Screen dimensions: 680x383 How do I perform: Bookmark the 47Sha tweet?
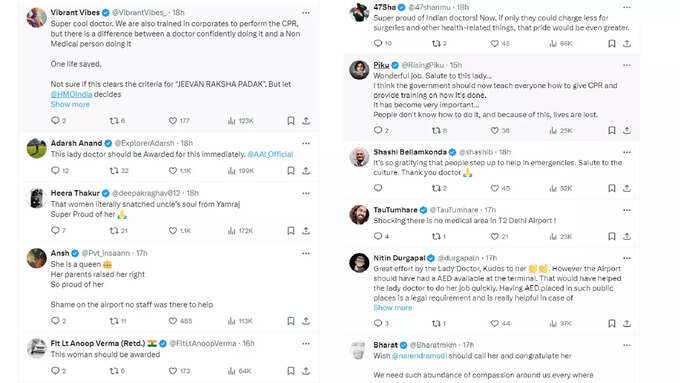[x=611, y=43]
